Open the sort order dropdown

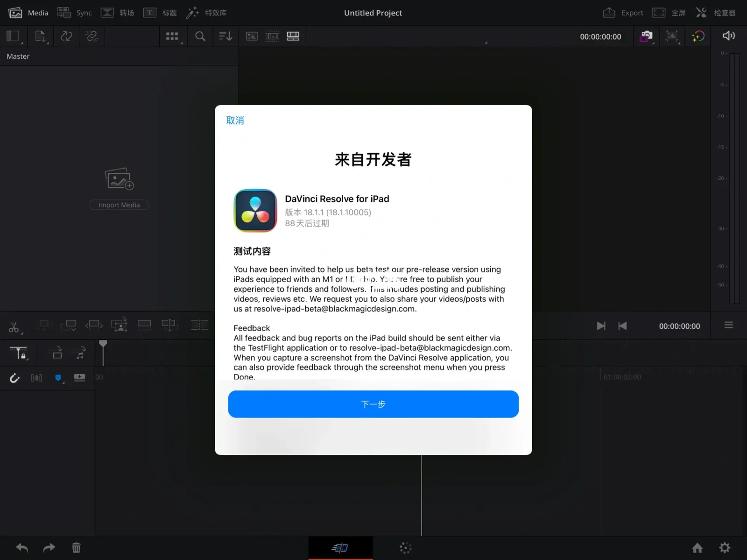(x=226, y=36)
